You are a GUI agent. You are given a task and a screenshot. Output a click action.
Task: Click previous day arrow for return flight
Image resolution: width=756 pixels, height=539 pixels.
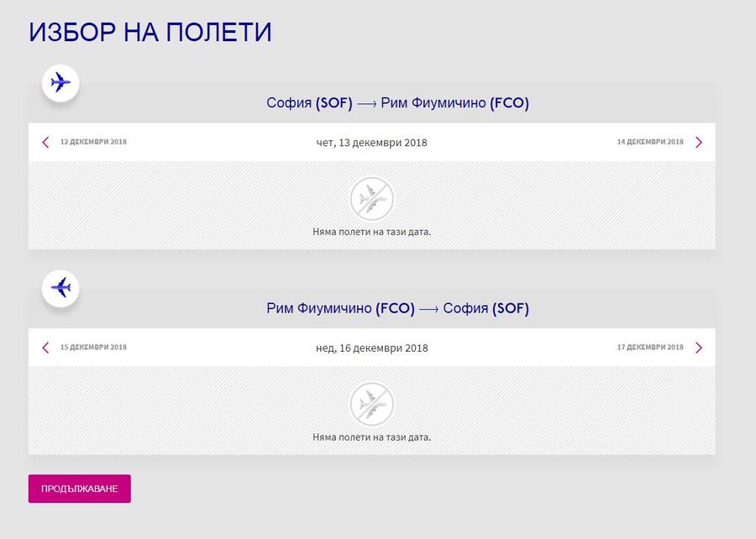pyautogui.click(x=46, y=348)
